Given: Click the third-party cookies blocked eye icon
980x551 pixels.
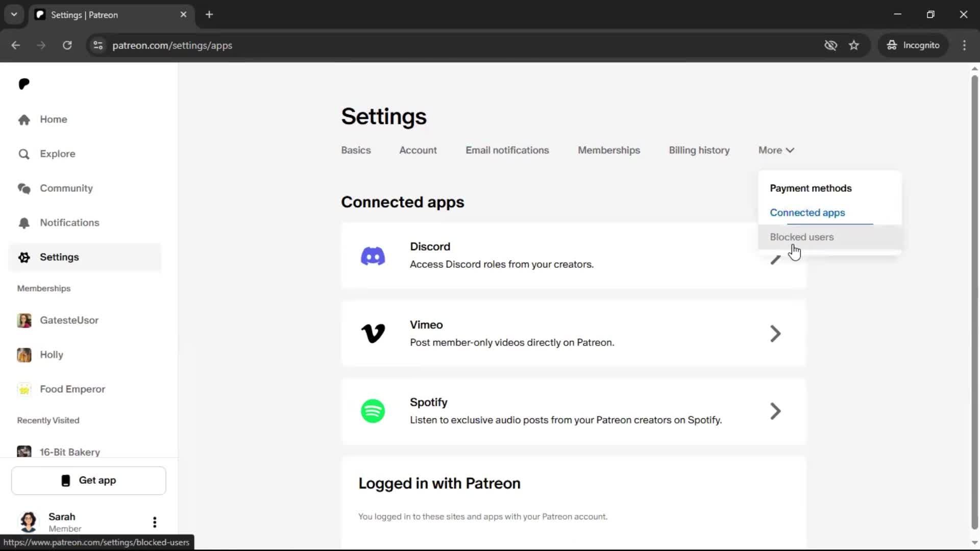Looking at the screenshot, I should pyautogui.click(x=830, y=45).
